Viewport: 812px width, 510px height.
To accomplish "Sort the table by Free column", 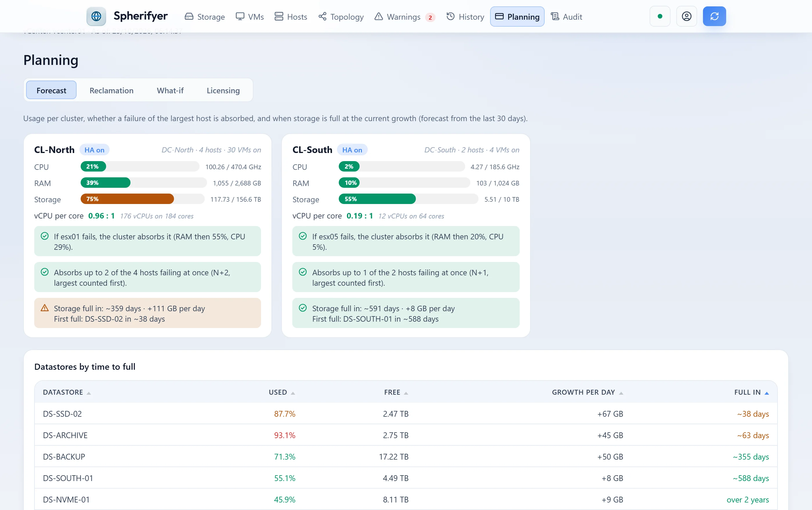I will pos(396,392).
